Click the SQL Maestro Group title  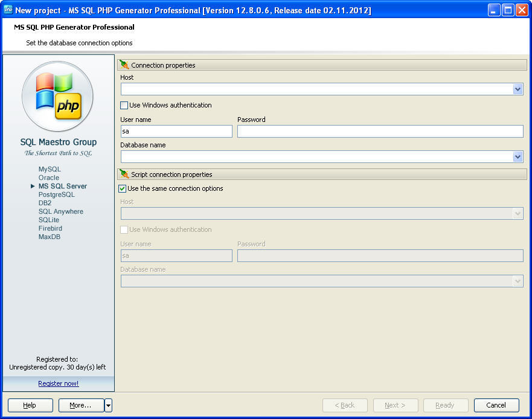(x=59, y=142)
